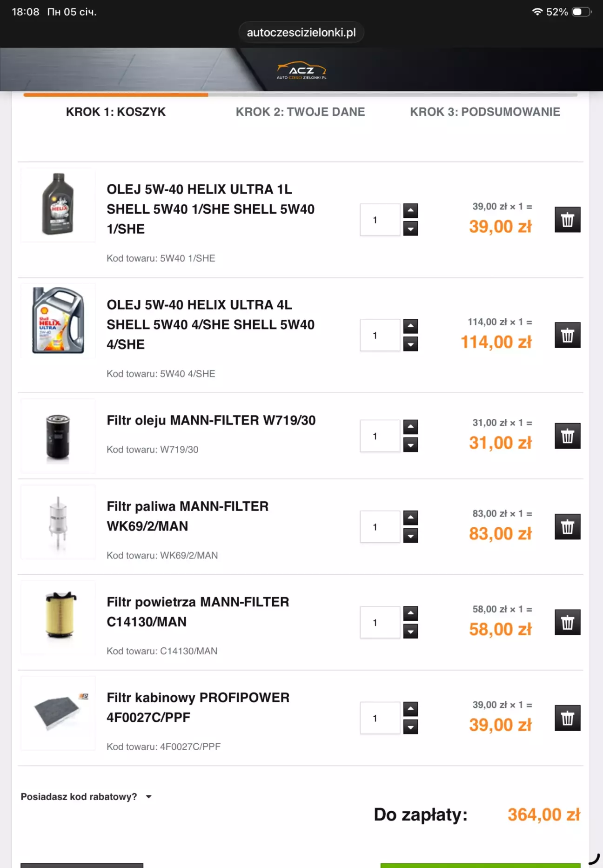
Task: Trash the MANN-FILTER W719/30 oil filter
Action: 567,436
